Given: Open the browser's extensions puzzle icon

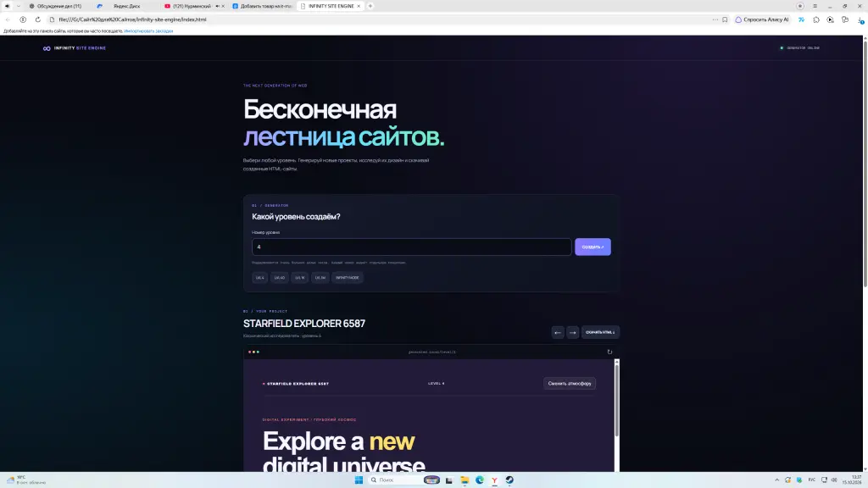Looking at the screenshot, I should 816,19.
